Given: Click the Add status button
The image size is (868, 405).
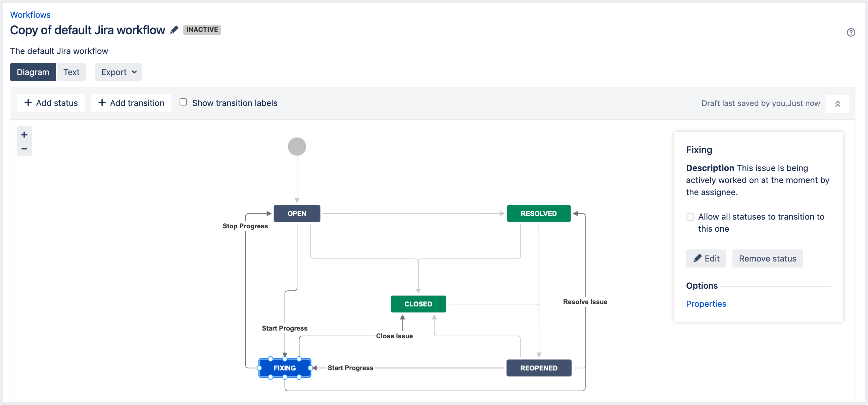Looking at the screenshot, I should (51, 103).
